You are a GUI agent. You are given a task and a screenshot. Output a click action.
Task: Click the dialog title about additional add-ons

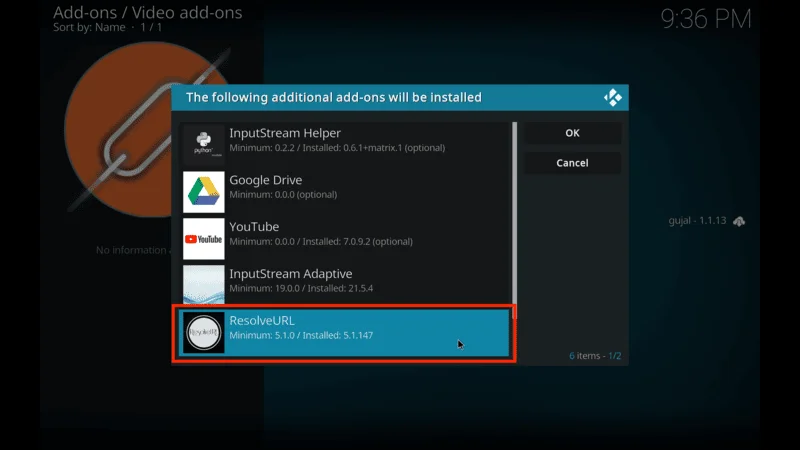coord(334,97)
